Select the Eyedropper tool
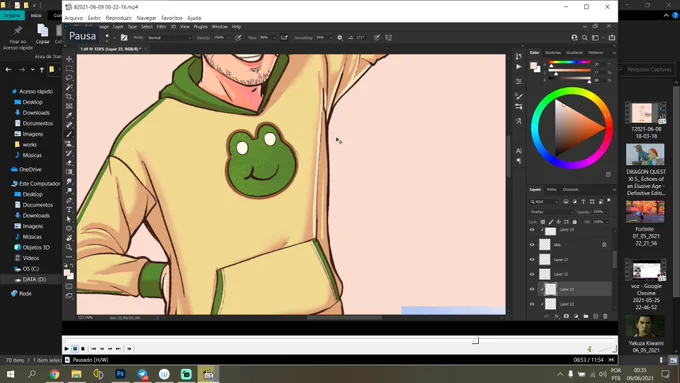 tap(69, 115)
